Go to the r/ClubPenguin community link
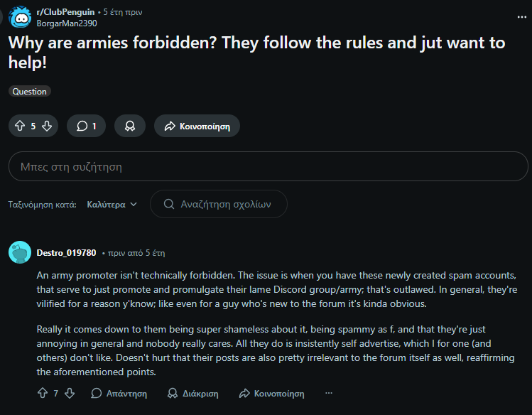Viewport: 532px width, 415px height. pyautogui.click(x=67, y=12)
